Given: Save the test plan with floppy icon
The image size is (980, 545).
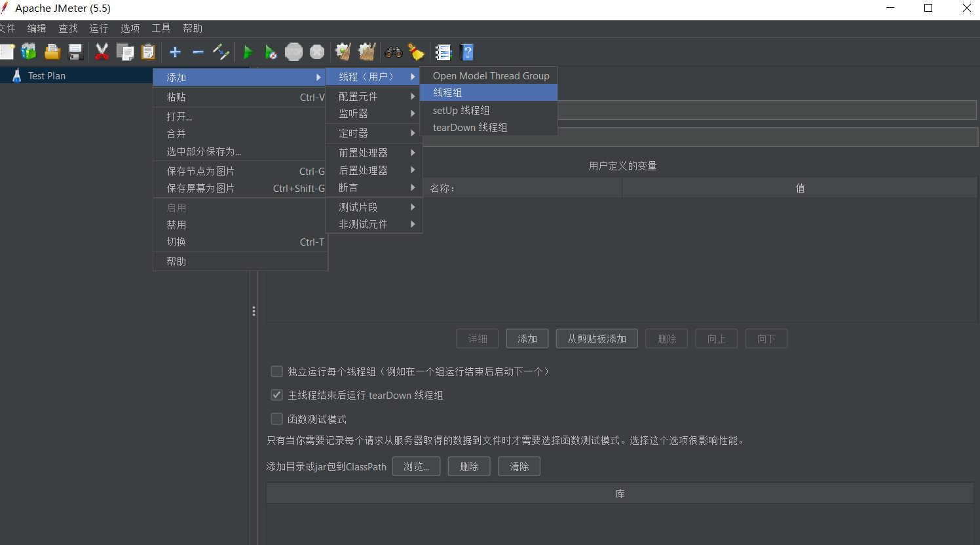Looking at the screenshot, I should pyautogui.click(x=75, y=52).
